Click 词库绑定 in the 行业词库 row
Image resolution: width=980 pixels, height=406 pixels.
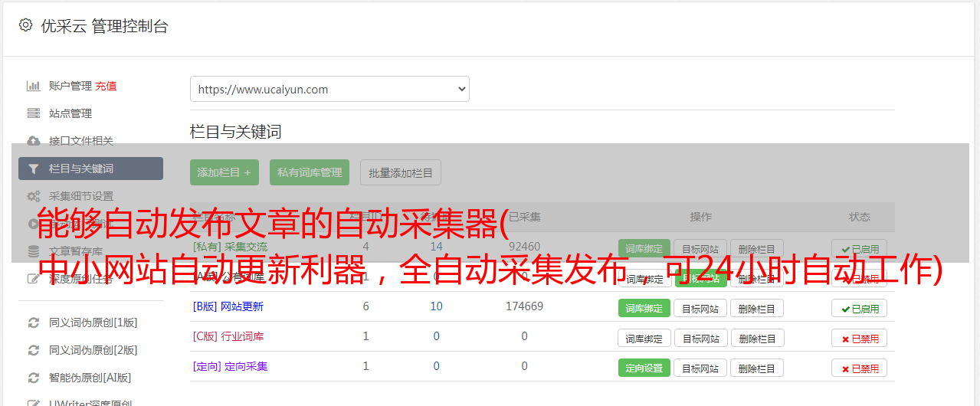click(x=644, y=339)
